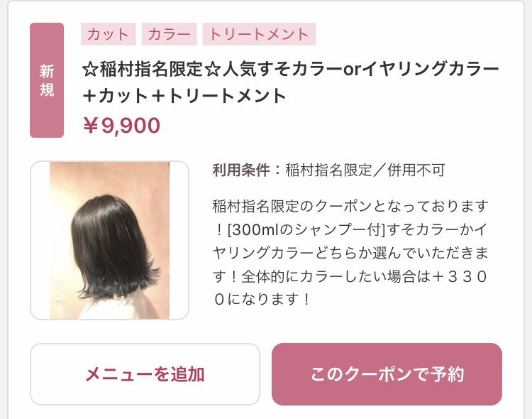Select the 利用条件 label
532x419 pixels.
(241, 170)
